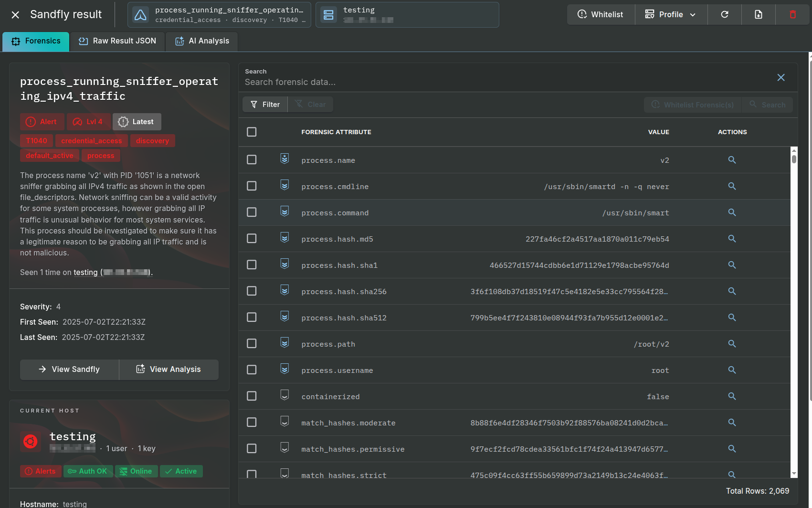
Task: Search icon for process.command row
Action: [x=732, y=212]
